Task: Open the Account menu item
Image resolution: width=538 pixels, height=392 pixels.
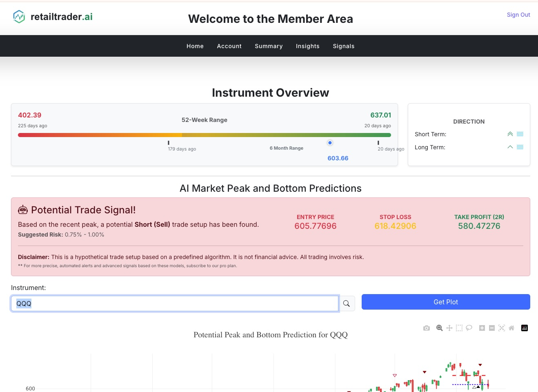Action: click(x=229, y=46)
